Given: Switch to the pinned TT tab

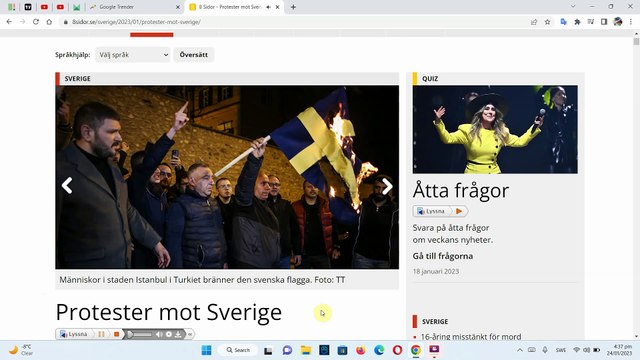Looking at the screenshot, I should click(28, 7).
